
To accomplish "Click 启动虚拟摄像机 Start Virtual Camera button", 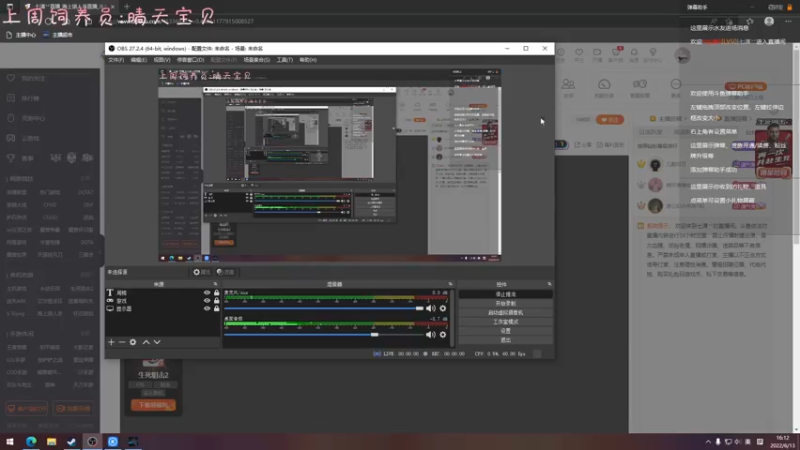I will click(x=506, y=313).
